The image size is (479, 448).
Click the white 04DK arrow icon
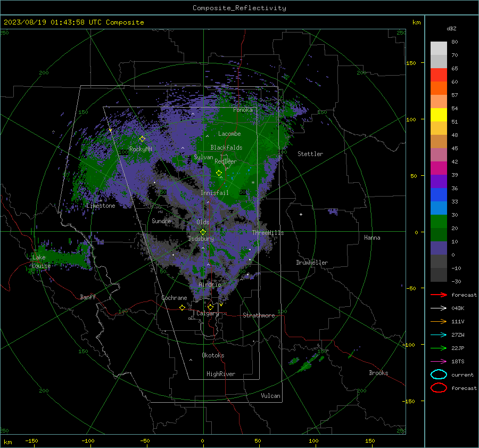pyautogui.click(x=439, y=308)
